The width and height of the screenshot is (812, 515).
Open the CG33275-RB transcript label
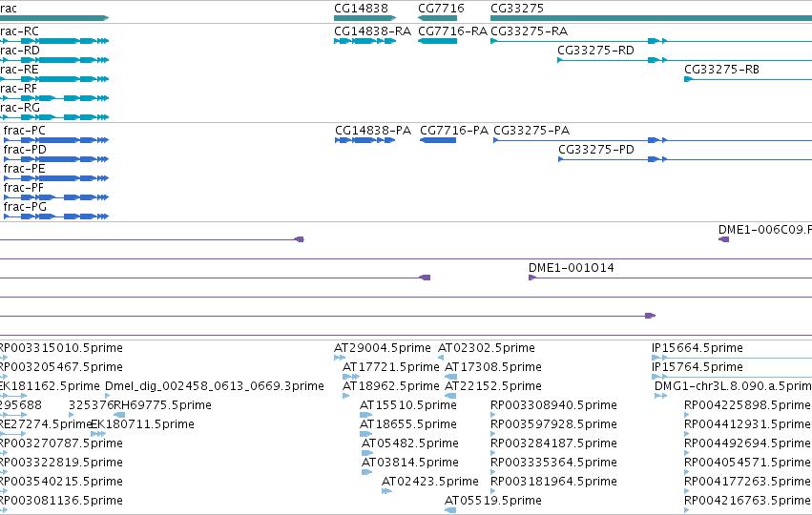coord(722,70)
